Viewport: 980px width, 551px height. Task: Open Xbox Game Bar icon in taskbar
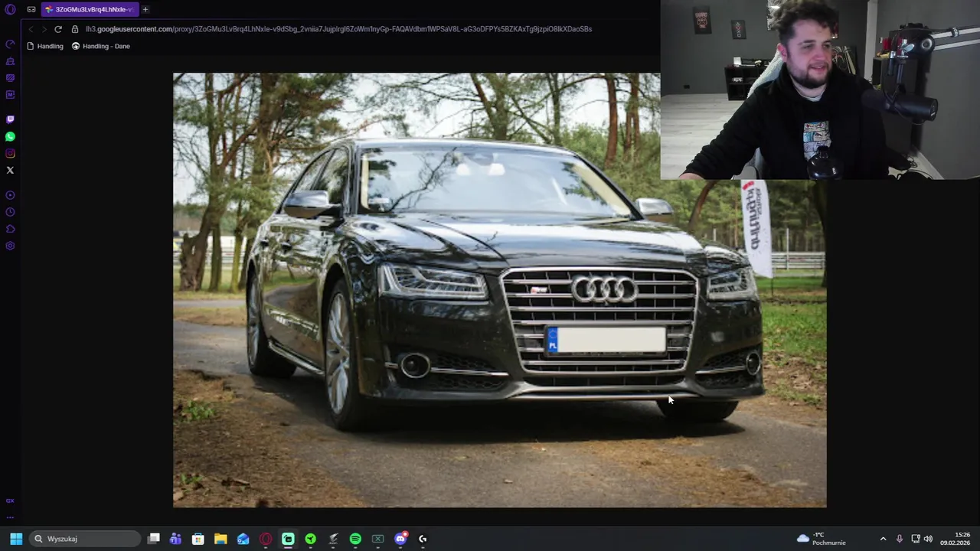pyautogui.click(x=377, y=539)
